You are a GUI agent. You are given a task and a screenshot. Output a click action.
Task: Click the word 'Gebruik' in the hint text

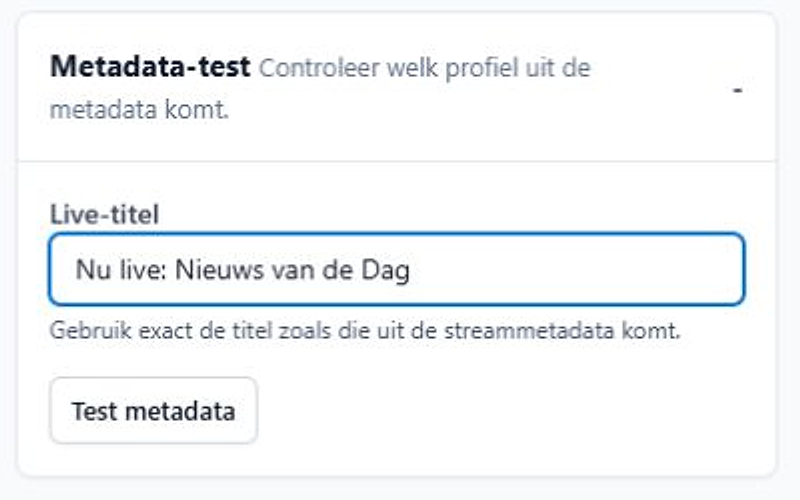pyautogui.click(x=90, y=331)
